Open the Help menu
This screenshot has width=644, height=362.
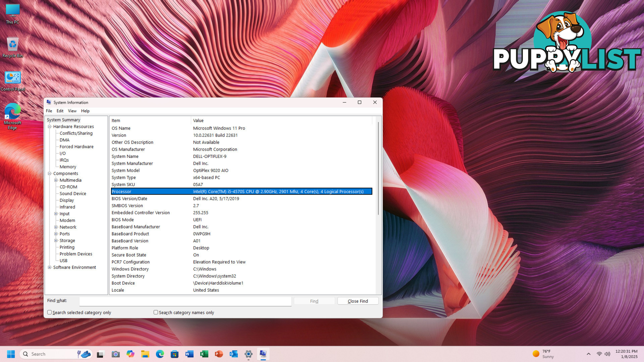point(85,111)
